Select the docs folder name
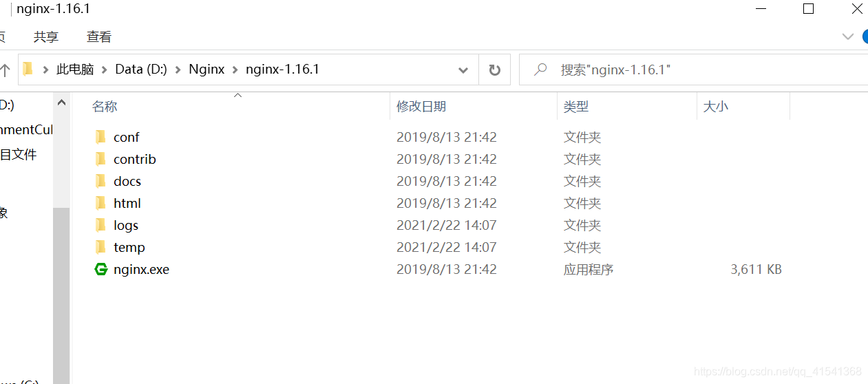Screen dimensions: 868x384 pyautogui.click(x=127, y=181)
